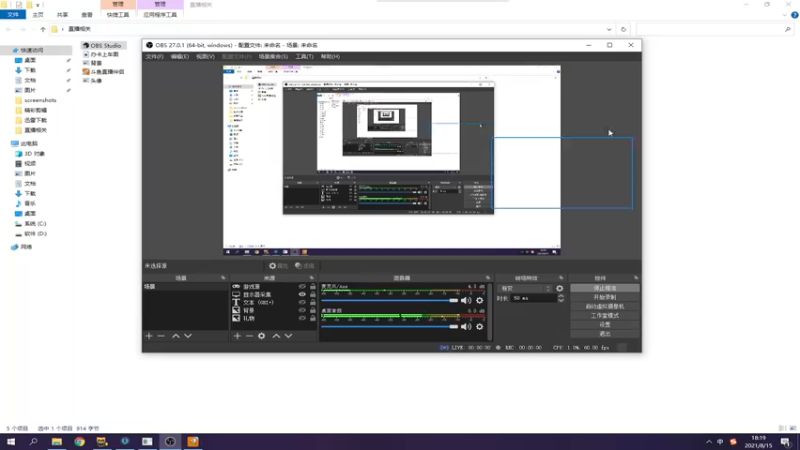Switch to Explorer 共享 ribbon tab
The image size is (800, 450).
pos(62,15)
